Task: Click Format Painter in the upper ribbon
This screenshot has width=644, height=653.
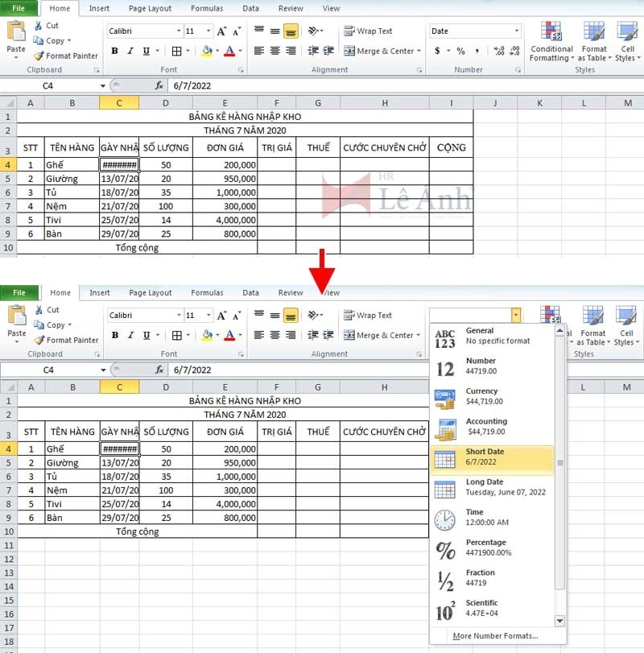Action: click(x=65, y=56)
